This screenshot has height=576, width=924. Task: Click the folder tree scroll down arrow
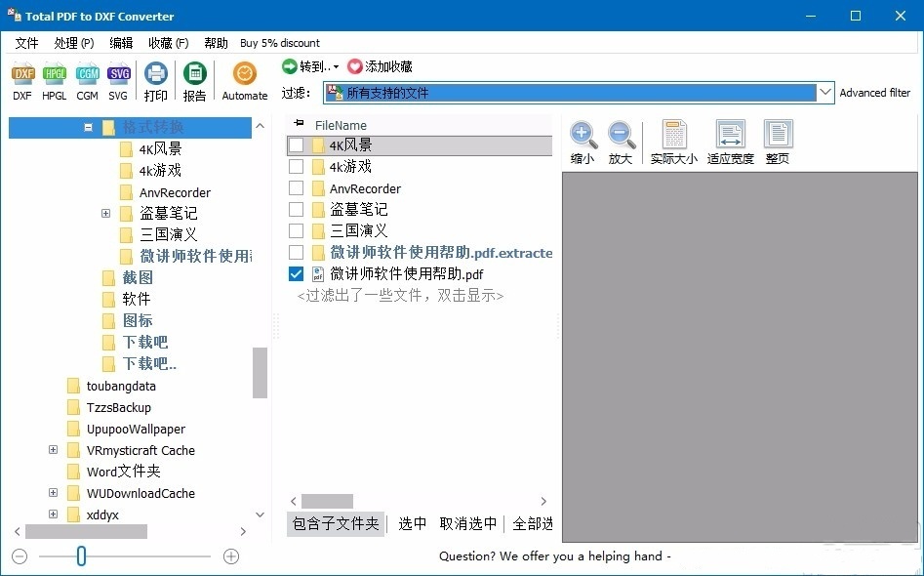coord(260,514)
